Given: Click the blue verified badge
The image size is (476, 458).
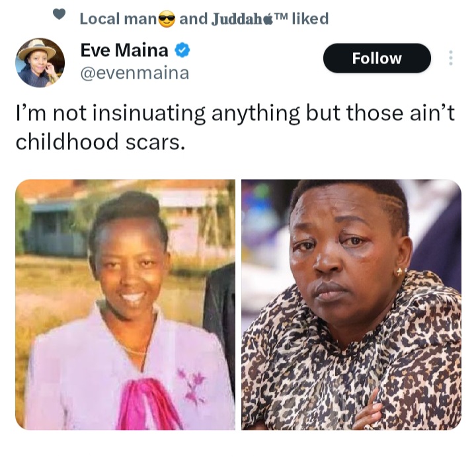Looking at the screenshot, I should pos(182,50).
